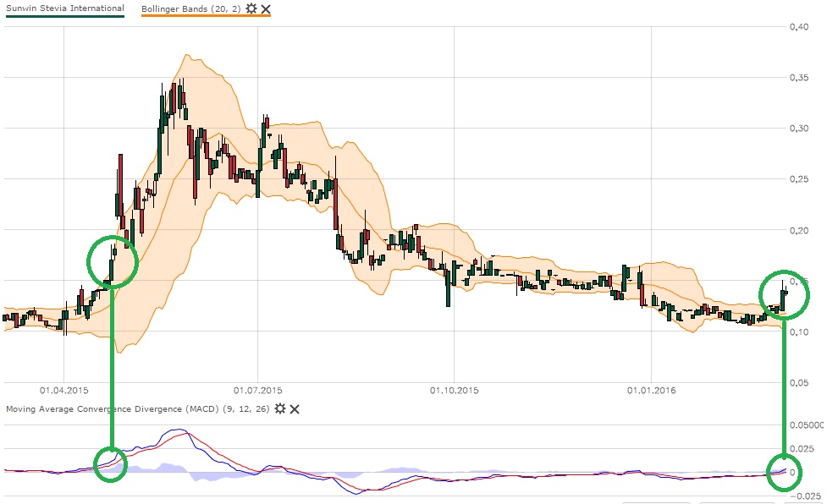Click the green circled 2016 MACD crossover
This screenshot has height=504, width=827.
click(x=784, y=473)
